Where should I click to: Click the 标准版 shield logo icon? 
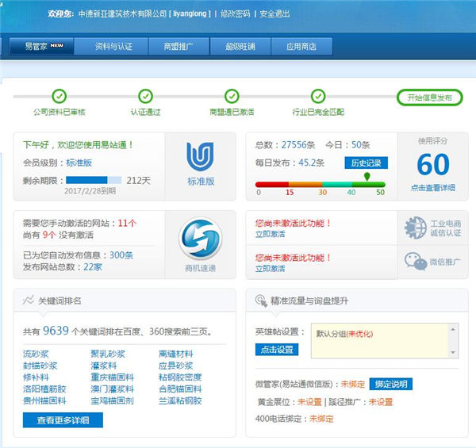[201, 157]
